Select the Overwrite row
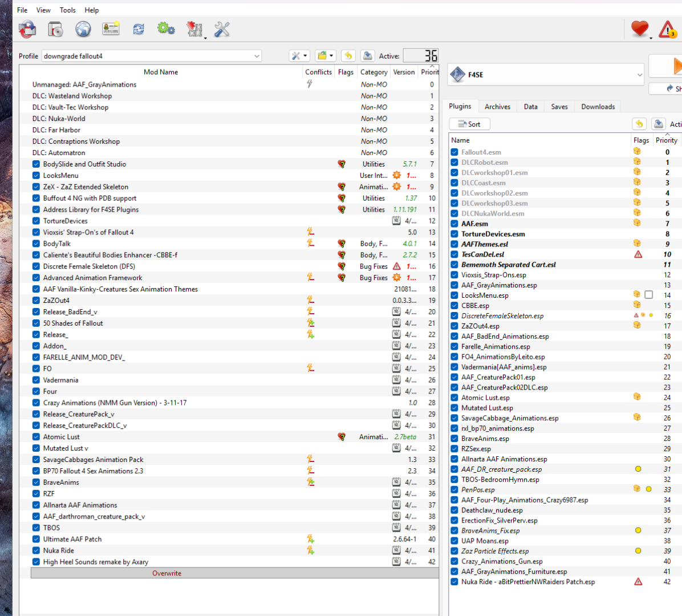The image size is (682, 616). pyautogui.click(x=234, y=573)
